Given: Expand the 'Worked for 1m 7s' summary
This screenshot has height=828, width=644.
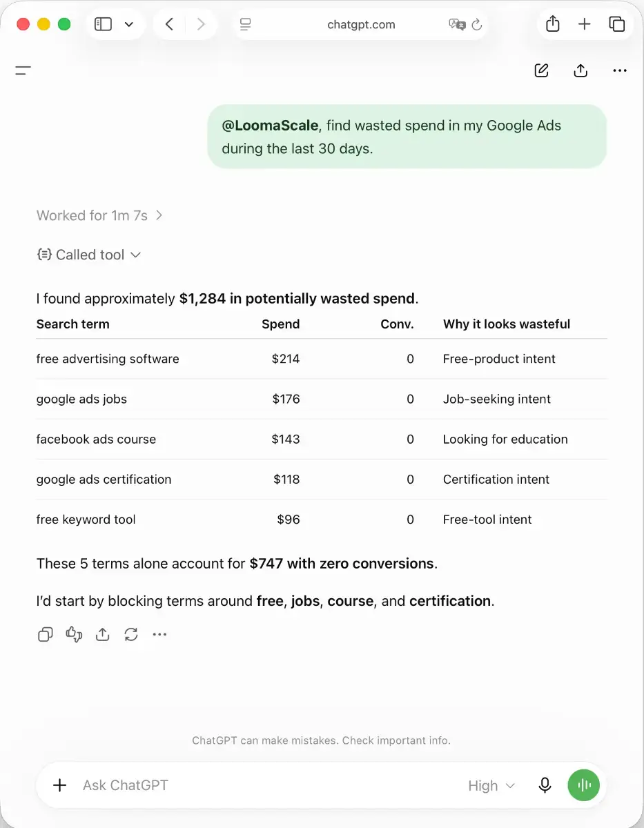Looking at the screenshot, I should point(99,215).
